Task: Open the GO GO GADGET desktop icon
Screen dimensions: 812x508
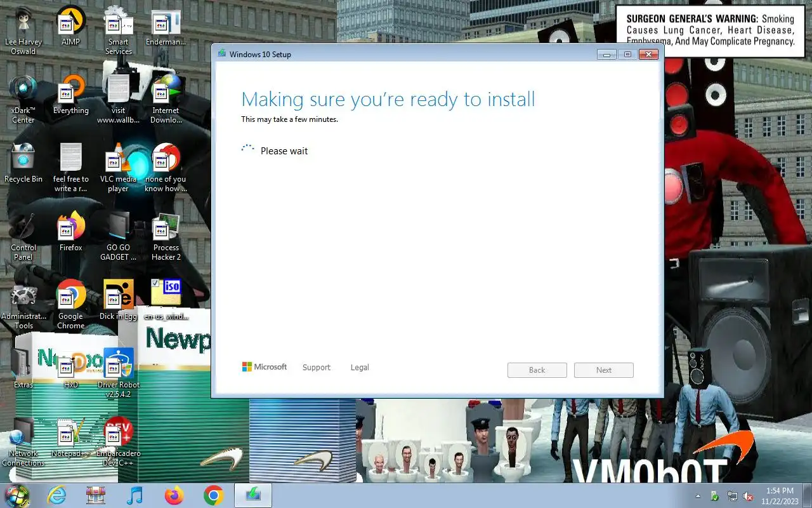Action: click(119, 236)
